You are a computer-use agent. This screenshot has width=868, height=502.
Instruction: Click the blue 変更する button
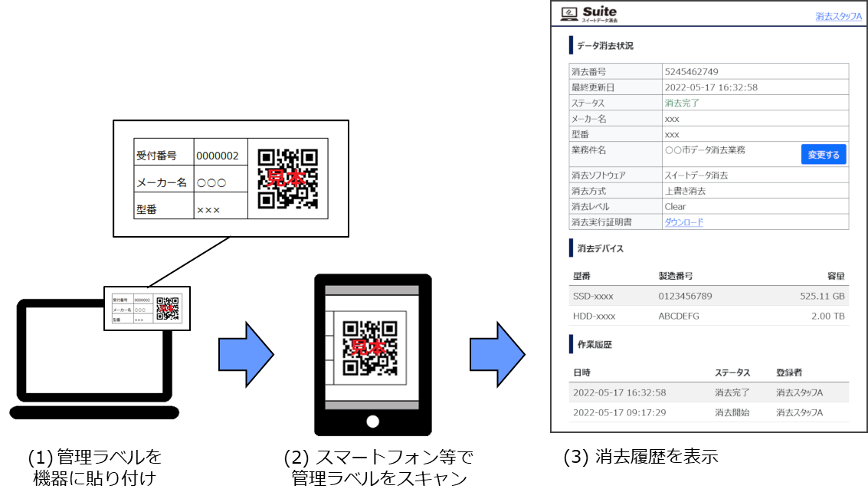pyautogui.click(x=823, y=155)
